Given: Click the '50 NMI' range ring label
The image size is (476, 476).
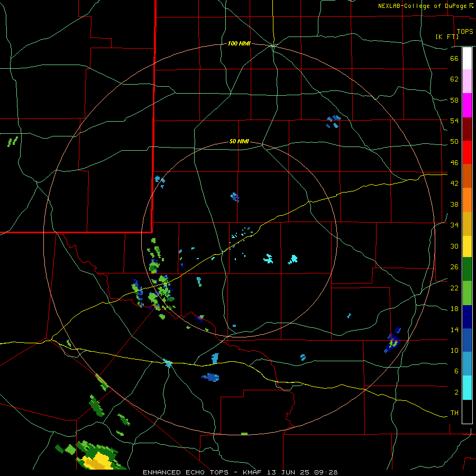Looking at the screenshot, I should 239,141.
